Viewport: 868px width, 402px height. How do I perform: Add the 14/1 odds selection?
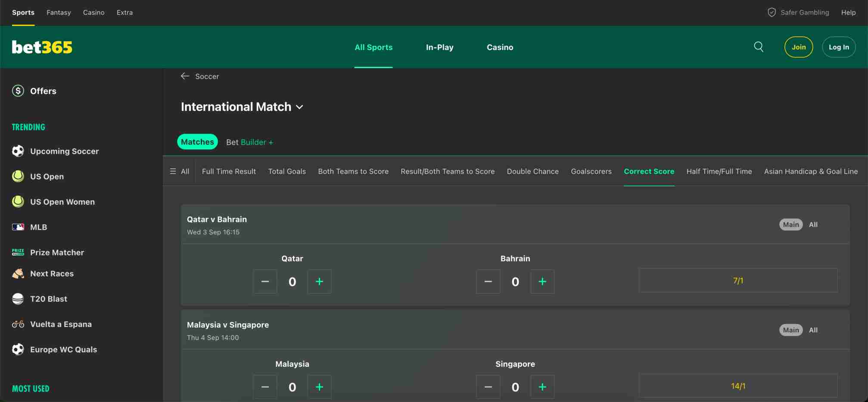(x=738, y=386)
